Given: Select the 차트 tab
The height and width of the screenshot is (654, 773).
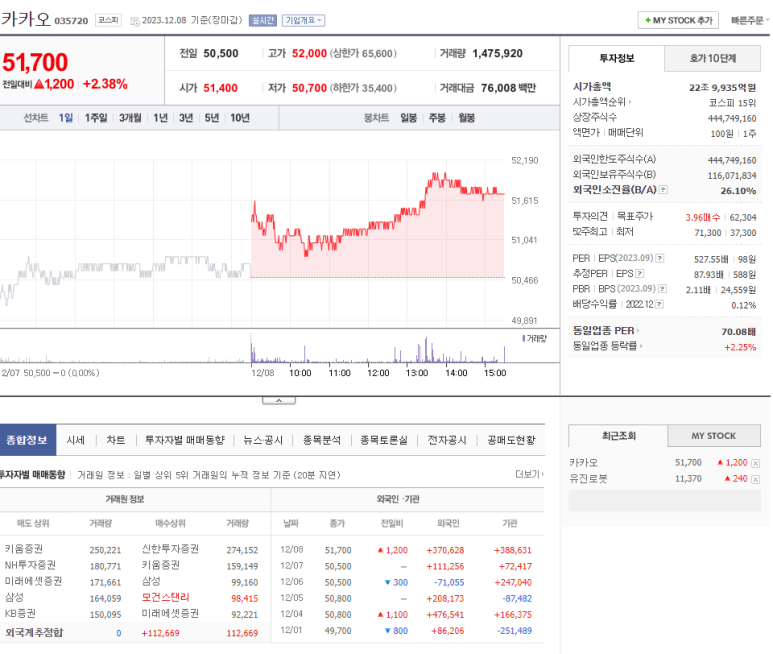Looking at the screenshot, I should point(116,440).
